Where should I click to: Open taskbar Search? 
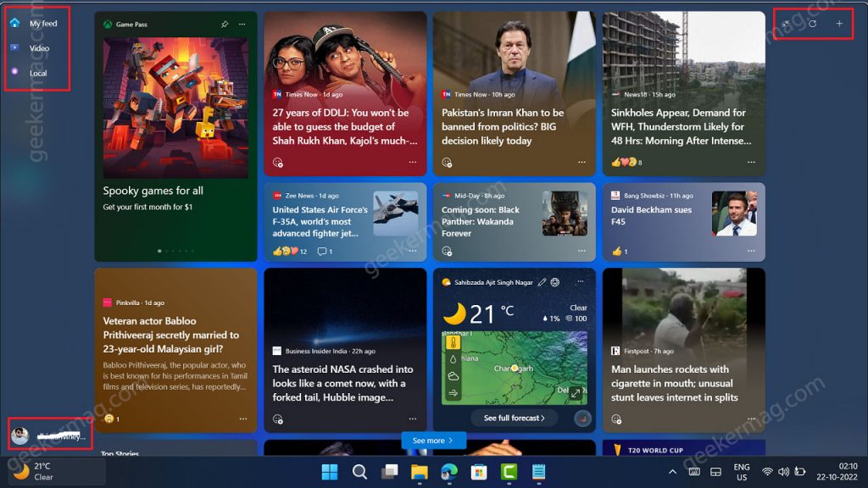359,472
